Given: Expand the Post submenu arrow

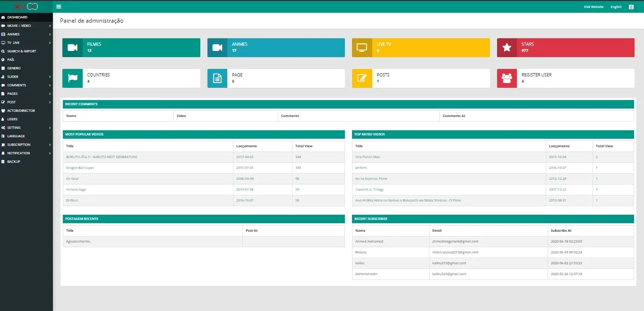Looking at the screenshot, I should pos(50,102).
